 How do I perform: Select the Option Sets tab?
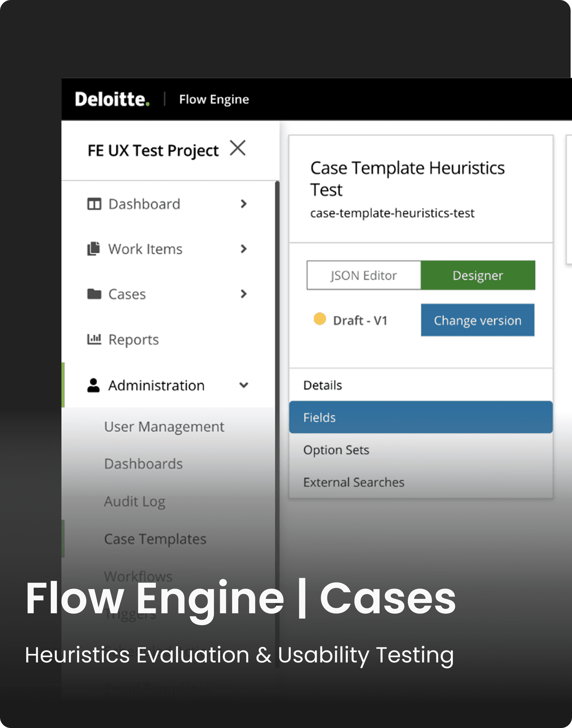(421, 450)
